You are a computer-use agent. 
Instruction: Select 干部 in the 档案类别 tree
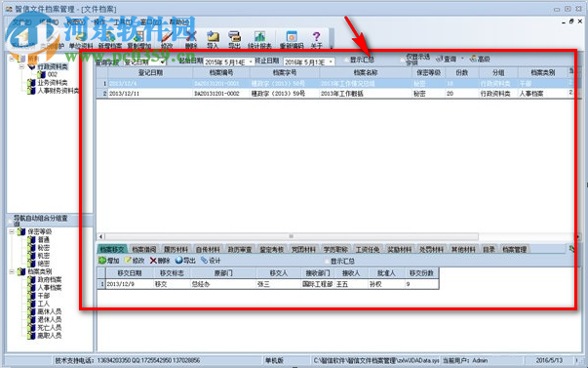[x=44, y=296]
